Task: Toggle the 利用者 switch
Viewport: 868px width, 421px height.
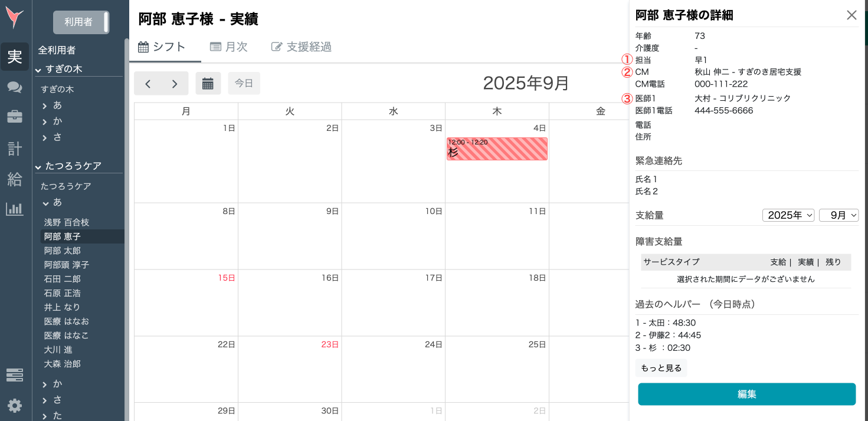Action: click(81, 22)
